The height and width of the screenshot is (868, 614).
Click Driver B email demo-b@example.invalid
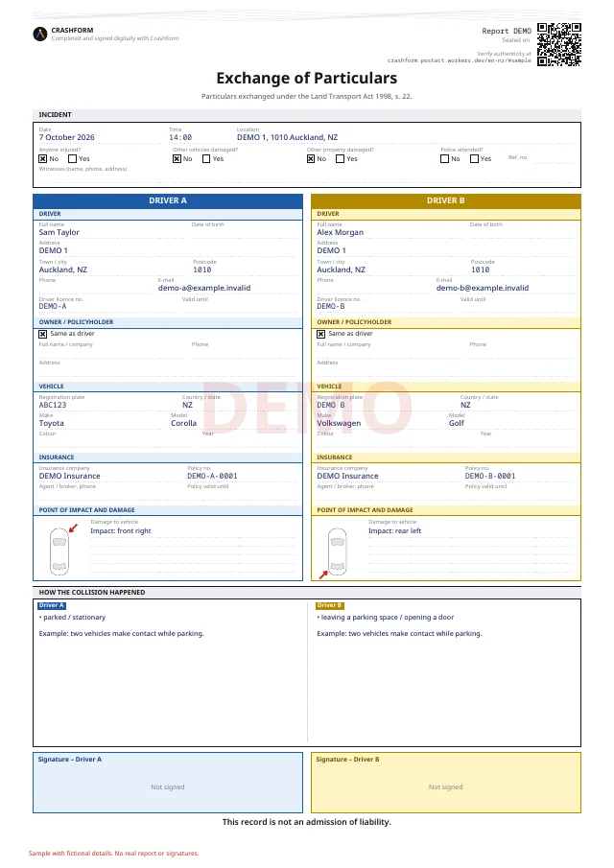483,288
